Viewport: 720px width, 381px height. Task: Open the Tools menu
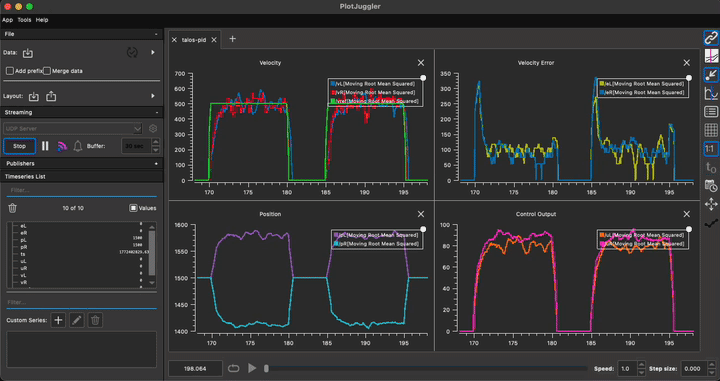pos(24,20)
